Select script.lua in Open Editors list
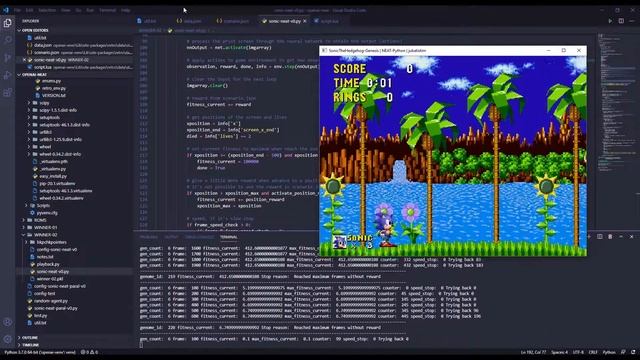640x360 pixels. 80,67
